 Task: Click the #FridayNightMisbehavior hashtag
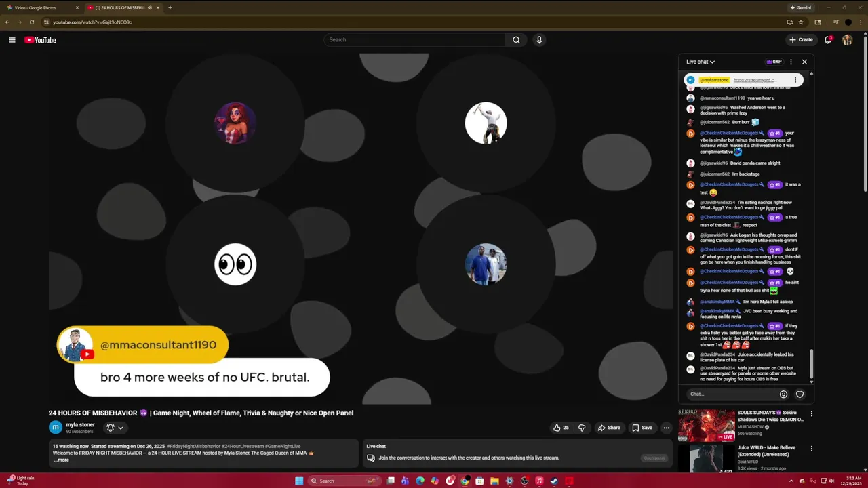[x=193, y=446]
